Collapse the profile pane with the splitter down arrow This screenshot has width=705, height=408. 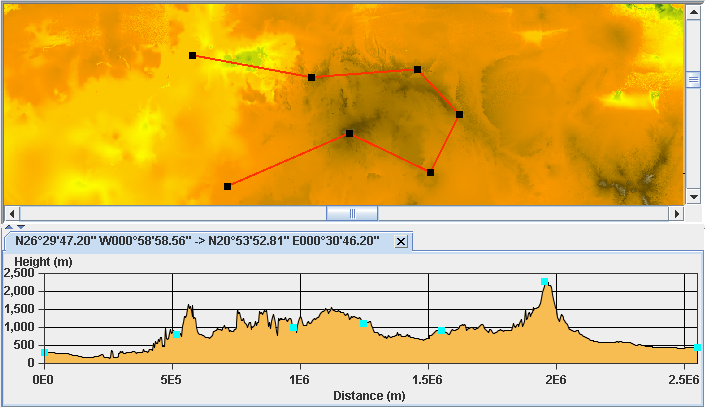coord(21,228)
